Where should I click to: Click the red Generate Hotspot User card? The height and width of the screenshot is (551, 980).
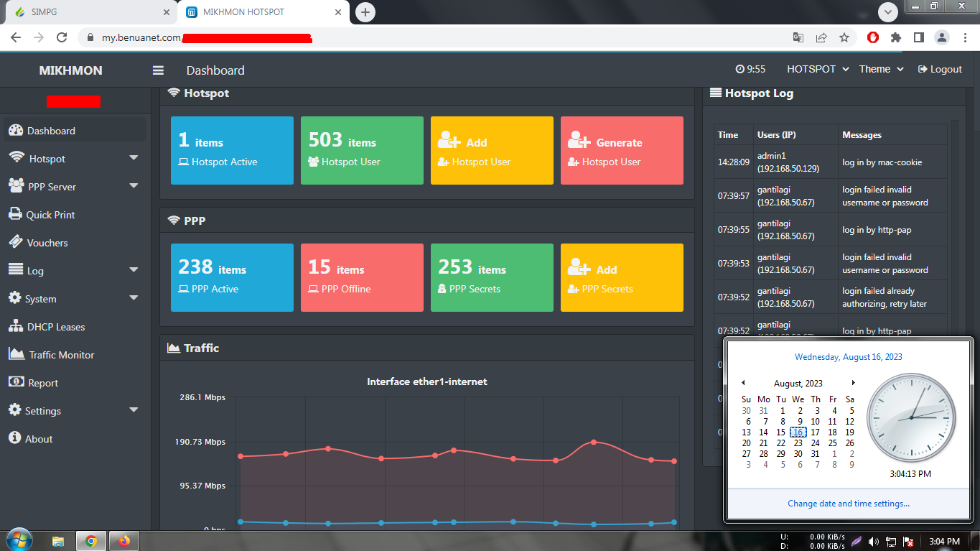tap(622, 150)
